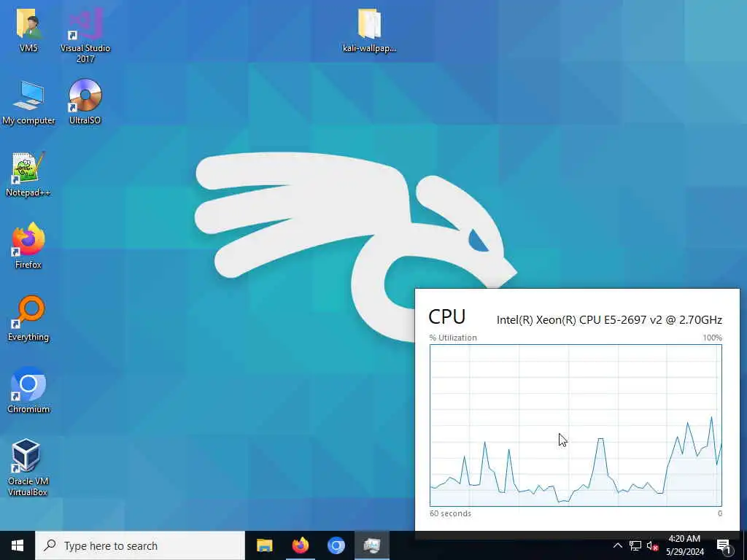The width and height of the screenshot is (747, 560).
Task: Open File Explorer from the taskbar
Action: point(264,545)
